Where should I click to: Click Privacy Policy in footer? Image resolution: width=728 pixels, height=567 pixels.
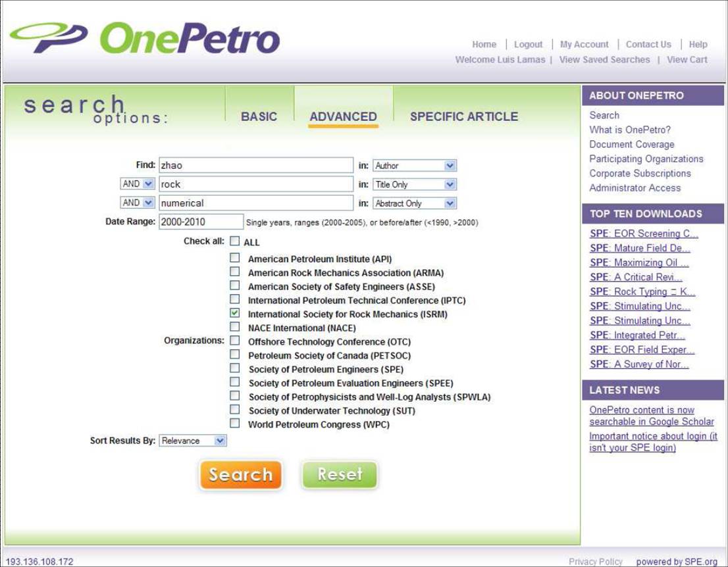(595, 562)
